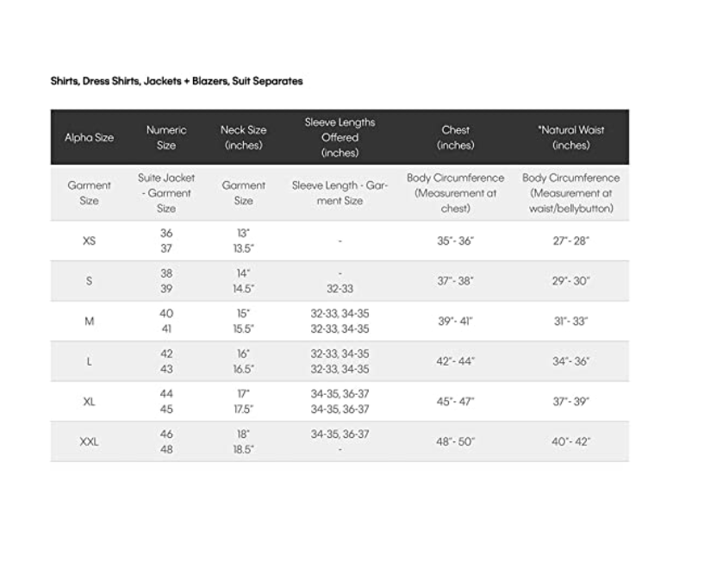Click the XL size row label

[x=89, y=402]
